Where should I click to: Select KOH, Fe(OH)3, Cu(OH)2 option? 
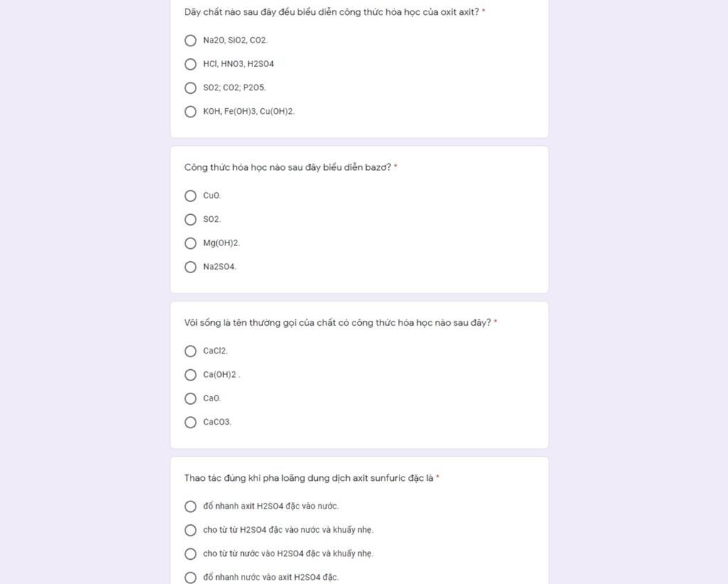(191, 112)
